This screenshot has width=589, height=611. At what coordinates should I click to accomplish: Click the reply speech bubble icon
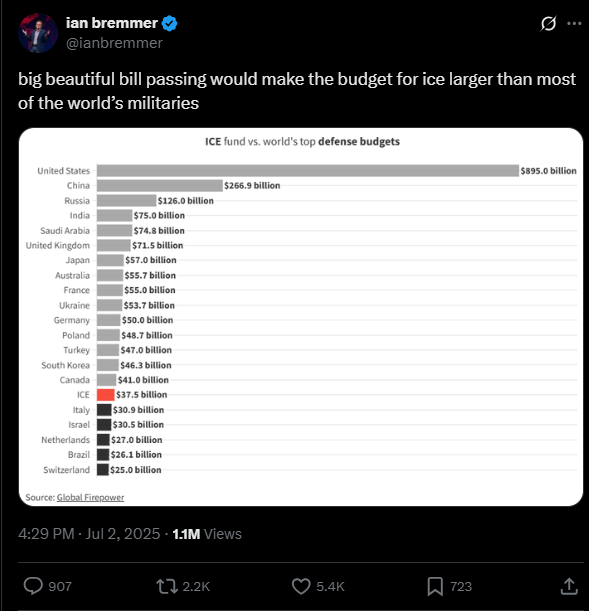pos(33,586)
